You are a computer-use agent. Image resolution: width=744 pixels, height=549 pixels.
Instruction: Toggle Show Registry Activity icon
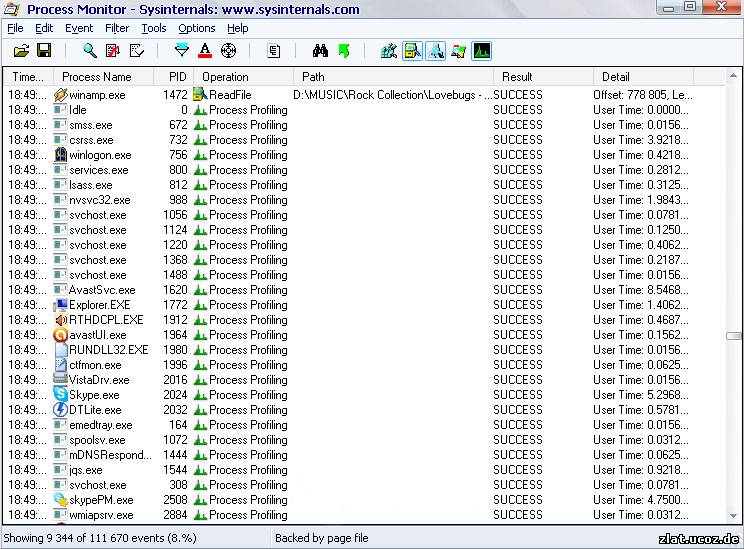(x=389, y=51)
